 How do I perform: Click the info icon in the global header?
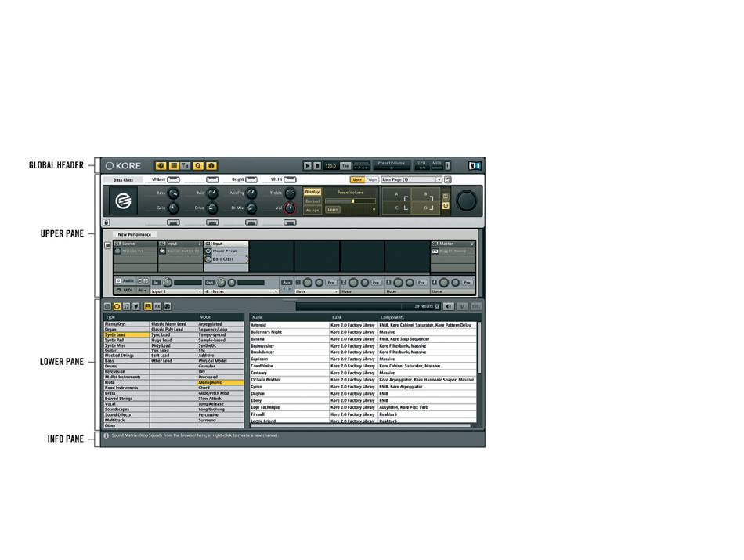point(211,165)
